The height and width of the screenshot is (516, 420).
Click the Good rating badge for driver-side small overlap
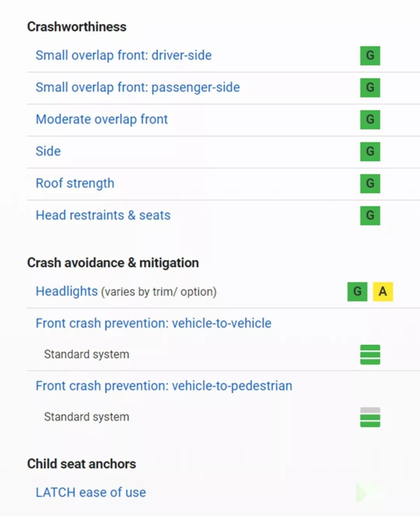[370, 56]
